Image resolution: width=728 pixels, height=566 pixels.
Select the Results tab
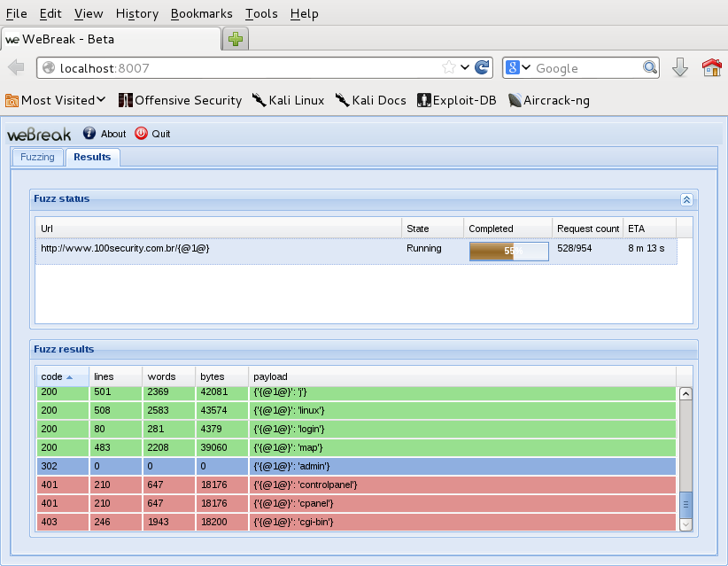tap(92, 157)
